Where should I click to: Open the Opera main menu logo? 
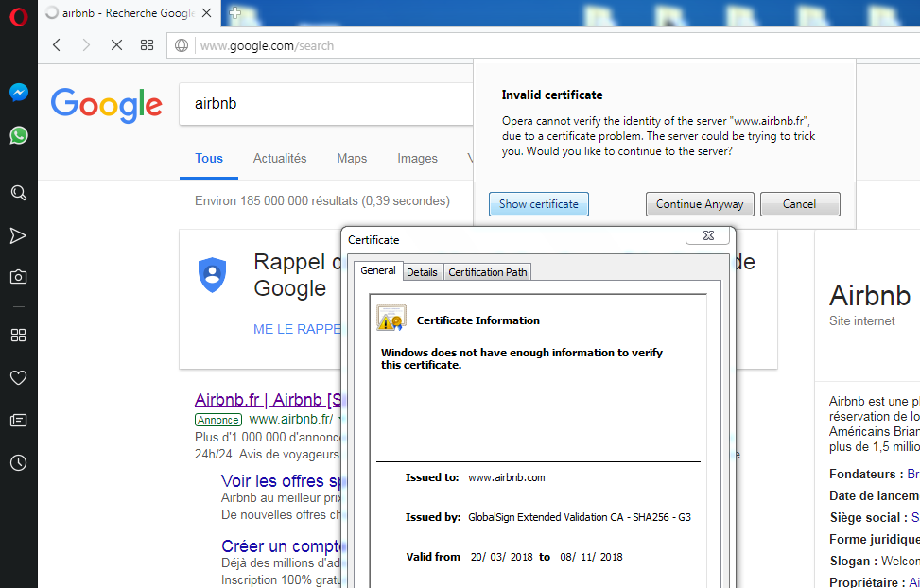(x=18, y=16)
